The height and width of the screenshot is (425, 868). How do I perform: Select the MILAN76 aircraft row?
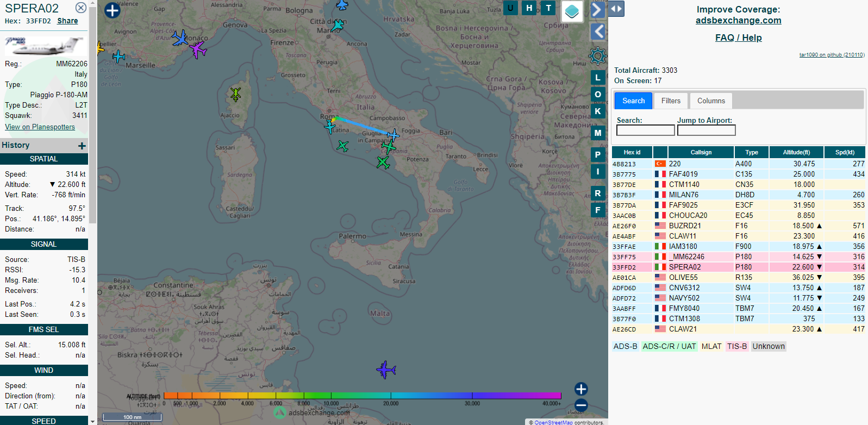point(739,195)
